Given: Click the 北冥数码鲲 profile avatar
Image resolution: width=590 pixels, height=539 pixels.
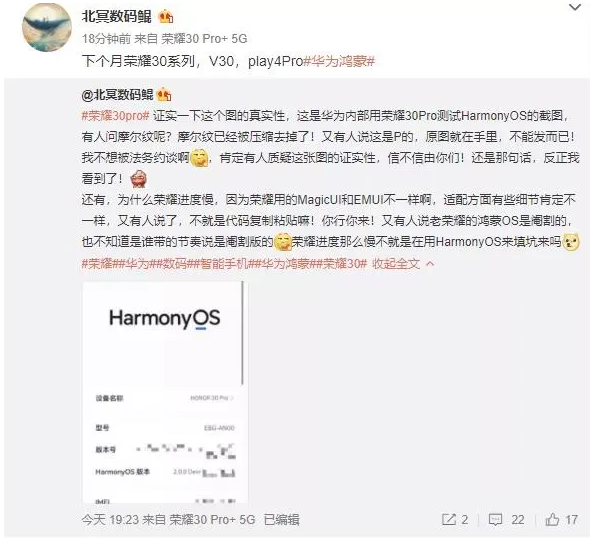Looking at the screenshot, I should (x=47, y=27).
